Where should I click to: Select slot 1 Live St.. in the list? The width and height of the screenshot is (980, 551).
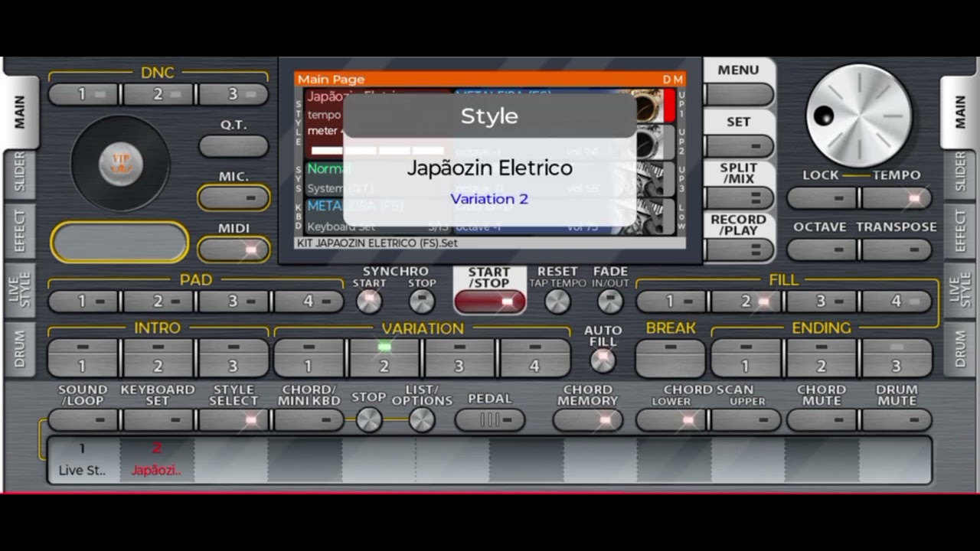[83, 460]
